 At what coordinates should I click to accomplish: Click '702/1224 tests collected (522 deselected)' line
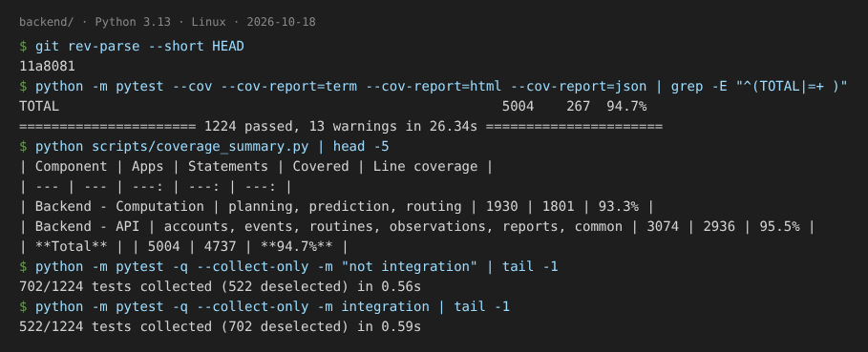(221, 287)
